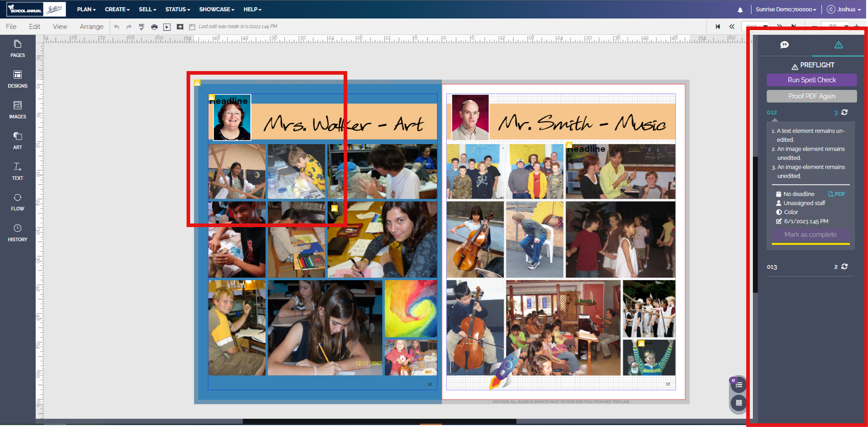Click warning icon on left page bleed

pos(197,83)
